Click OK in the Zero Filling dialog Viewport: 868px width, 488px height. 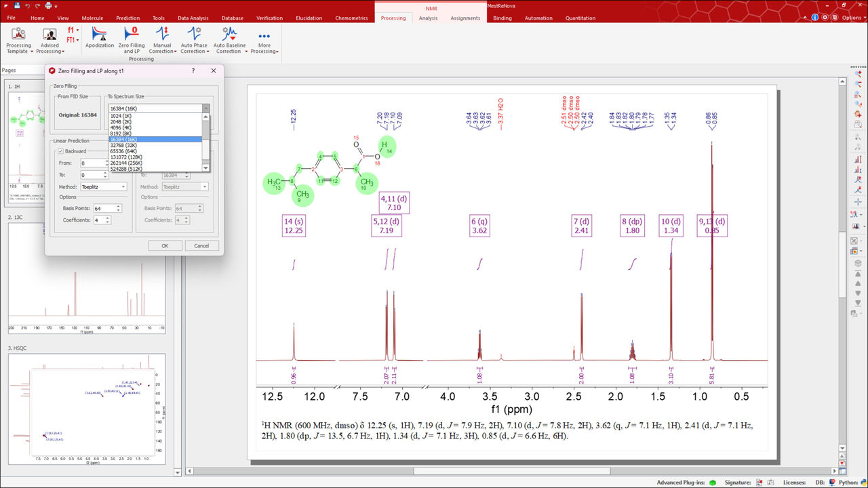pos(165,246)
